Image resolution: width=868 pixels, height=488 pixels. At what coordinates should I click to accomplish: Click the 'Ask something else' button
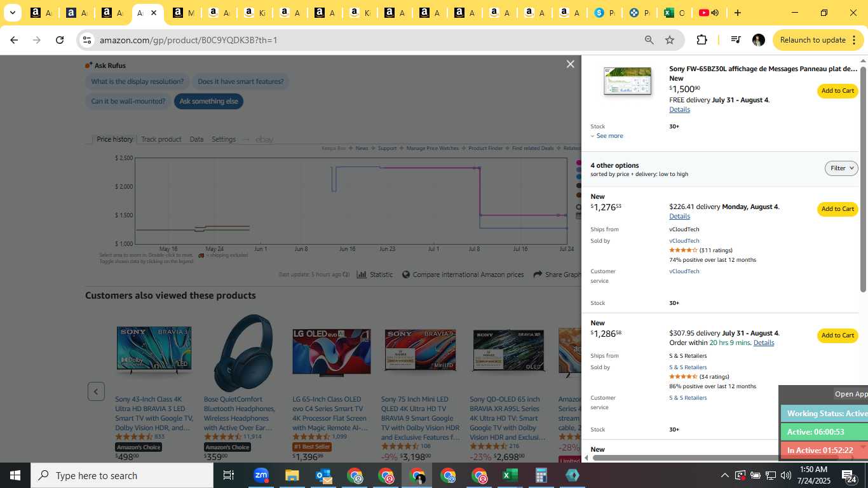tap(208, 101)
